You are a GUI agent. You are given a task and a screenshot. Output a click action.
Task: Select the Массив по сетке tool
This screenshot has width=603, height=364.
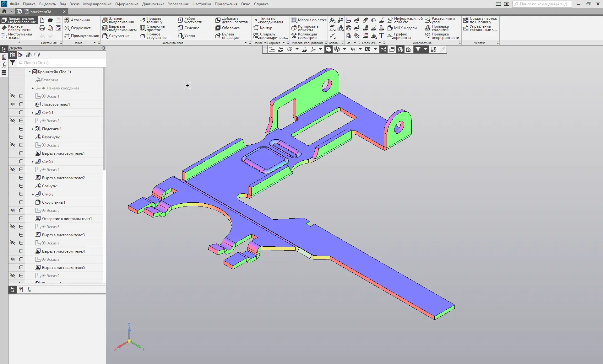309,20
